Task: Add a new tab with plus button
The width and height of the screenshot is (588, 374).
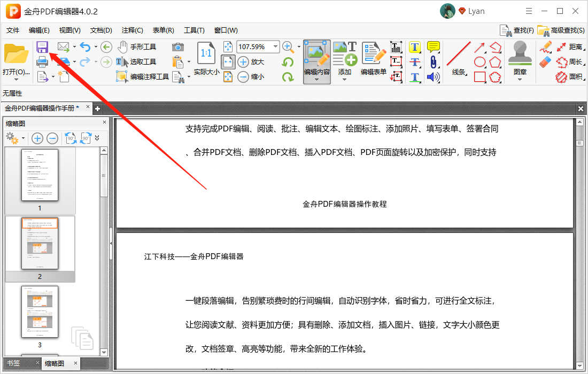Action: [x=97, y=108]
